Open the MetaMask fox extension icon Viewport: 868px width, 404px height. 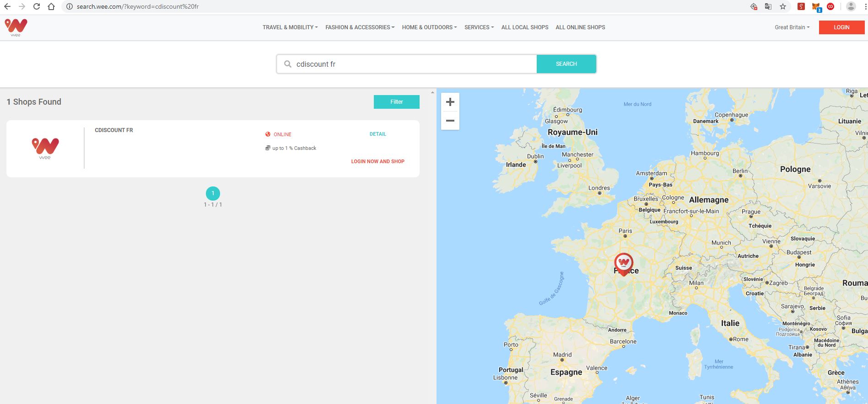(816, 6)
